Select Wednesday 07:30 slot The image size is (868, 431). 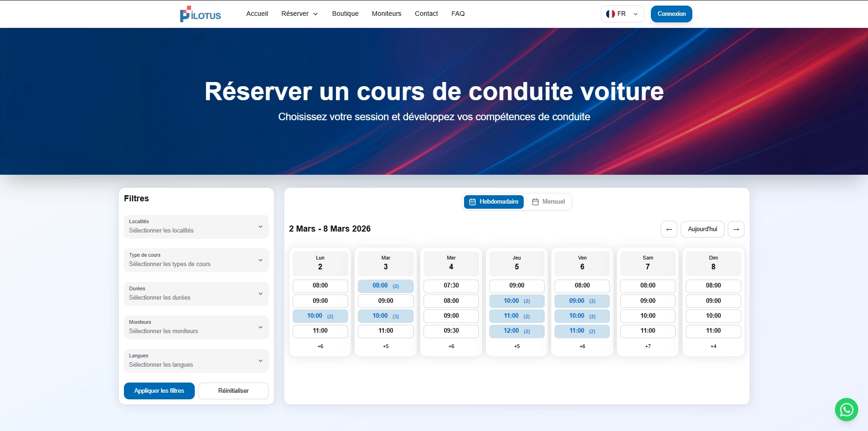451,286
